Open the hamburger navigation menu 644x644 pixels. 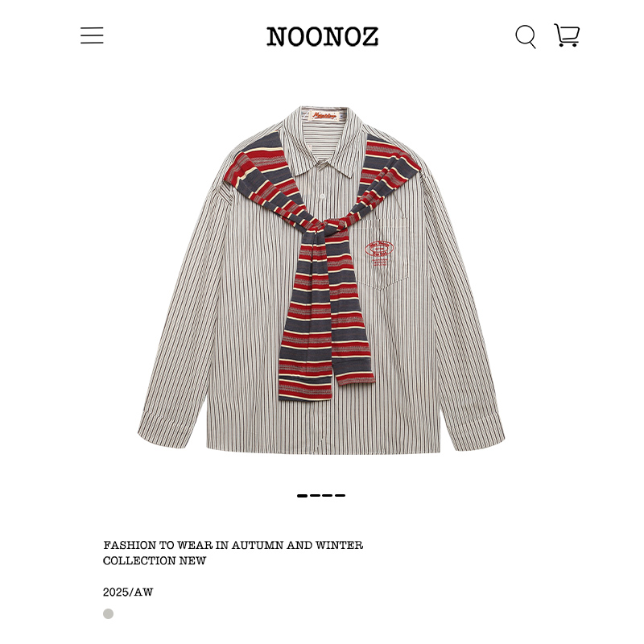click(92, 35)
